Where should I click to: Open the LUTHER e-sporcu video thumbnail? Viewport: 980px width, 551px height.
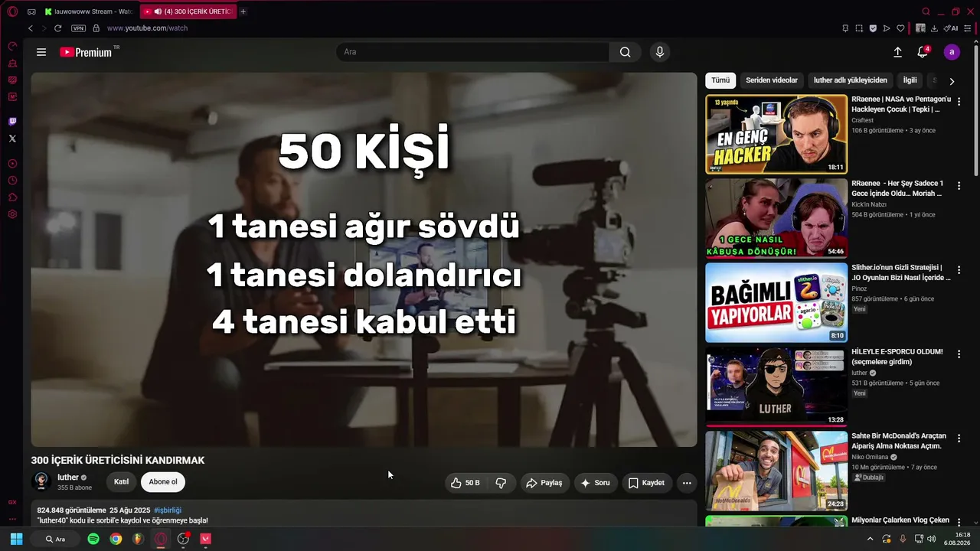pyautogui.click(x=776, y=386)
